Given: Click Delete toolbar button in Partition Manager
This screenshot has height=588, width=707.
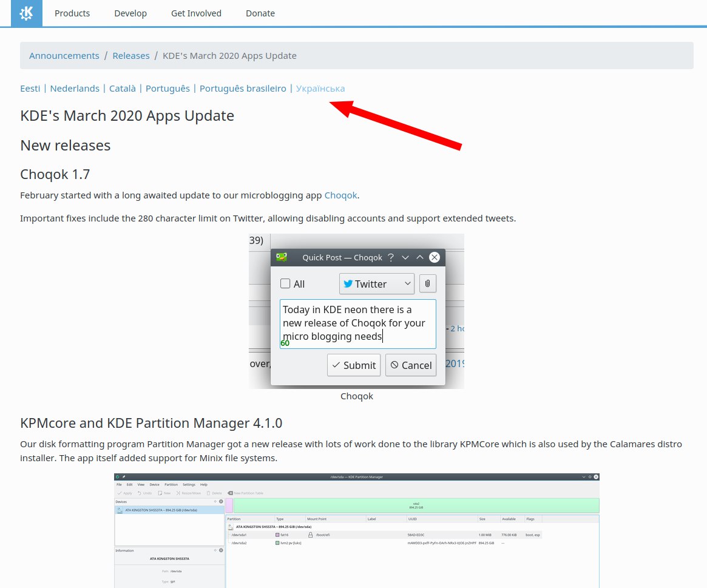Looking at the screenshot, I should pos(215,493).
